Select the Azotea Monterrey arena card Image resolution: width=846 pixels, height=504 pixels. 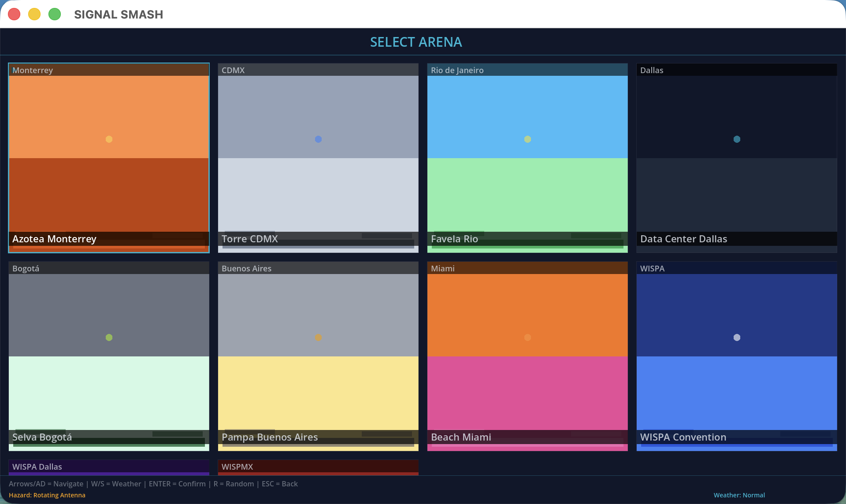click(x=109, y=158)
